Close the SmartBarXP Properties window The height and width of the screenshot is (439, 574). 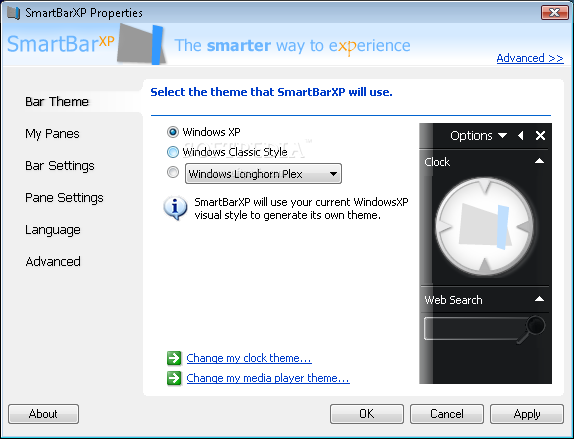point(554,12)
